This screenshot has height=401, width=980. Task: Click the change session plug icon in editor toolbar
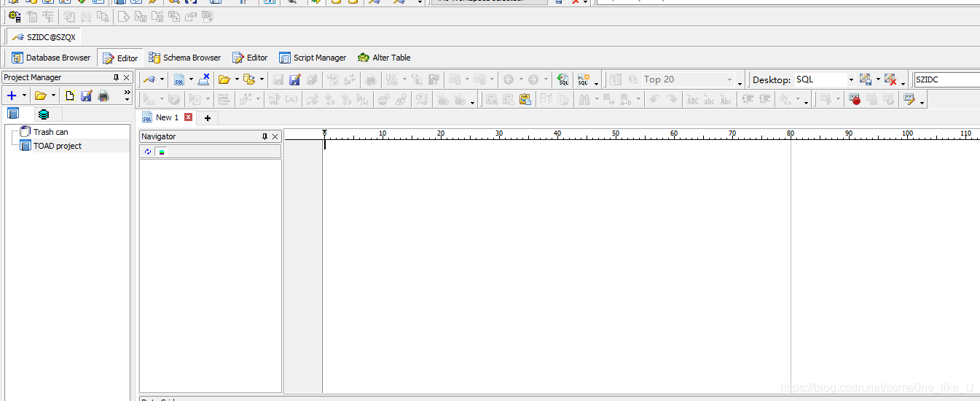coord(149,79)
